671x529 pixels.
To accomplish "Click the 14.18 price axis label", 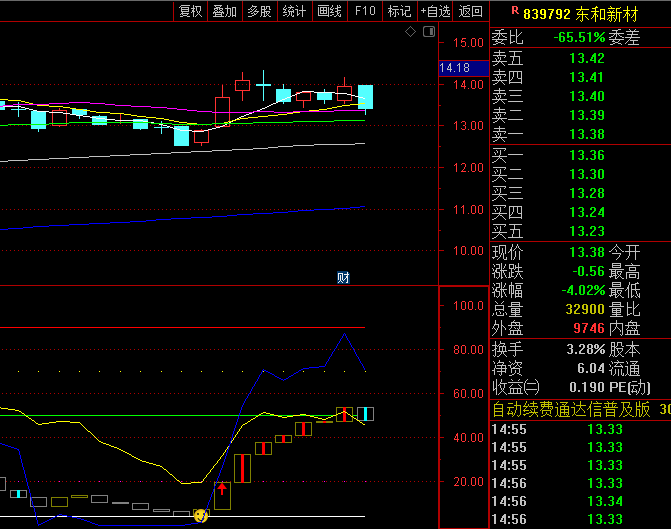I will click(464, 68).
